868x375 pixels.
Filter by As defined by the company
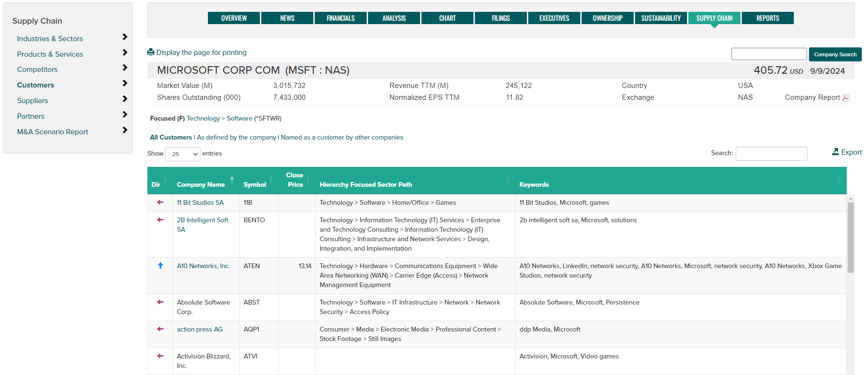[x=236, y=138]
